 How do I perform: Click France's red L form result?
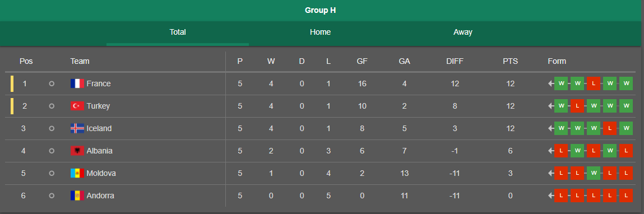point(594,84)
